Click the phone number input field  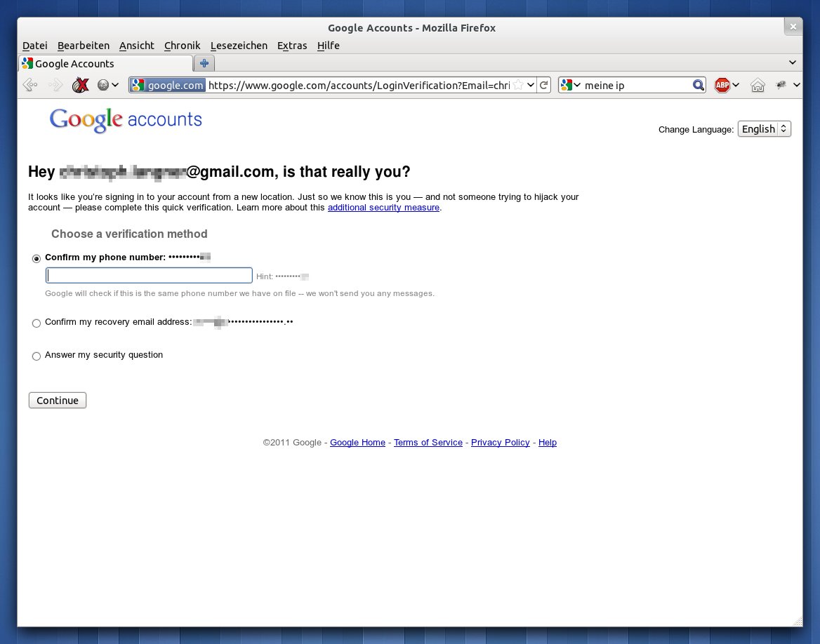click(x=149, y=275)
